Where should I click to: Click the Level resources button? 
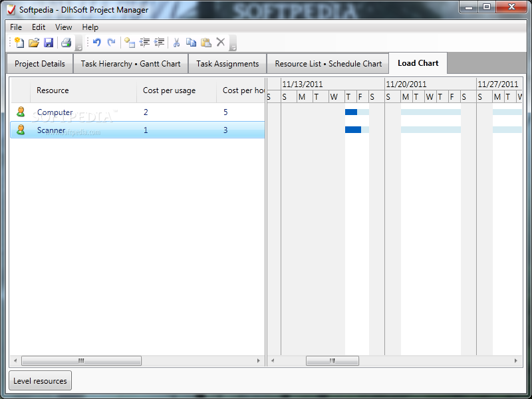coord(40,380)
